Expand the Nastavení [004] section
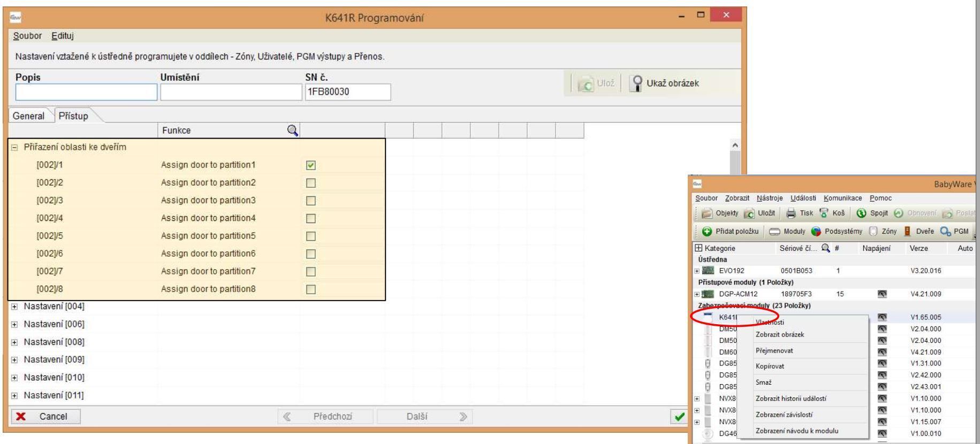980x444 pixels. pyautogui.click(x=14, y=307)
